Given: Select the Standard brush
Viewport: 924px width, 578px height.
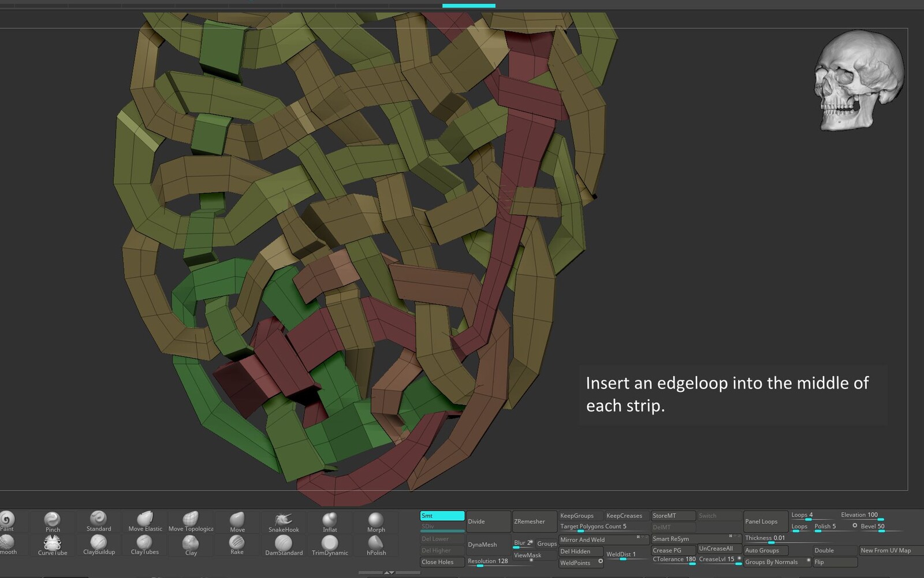Looking at the screenshot, I should pyautogui.click(x=99, y=521).
